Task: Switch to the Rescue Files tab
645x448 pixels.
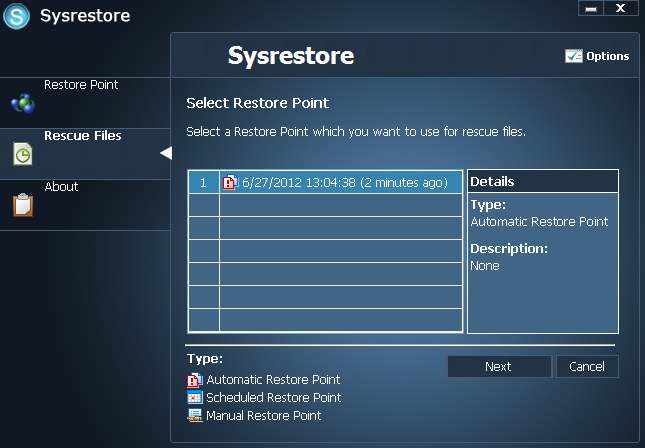Action: [x=83, y=136]
